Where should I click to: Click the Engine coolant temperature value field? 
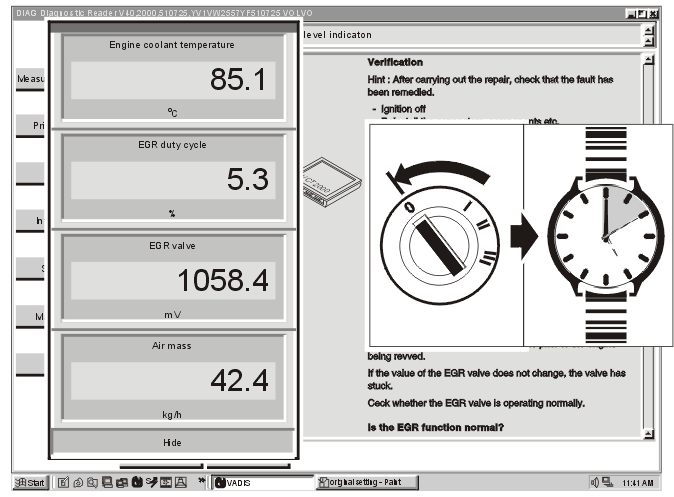(173, 80)
